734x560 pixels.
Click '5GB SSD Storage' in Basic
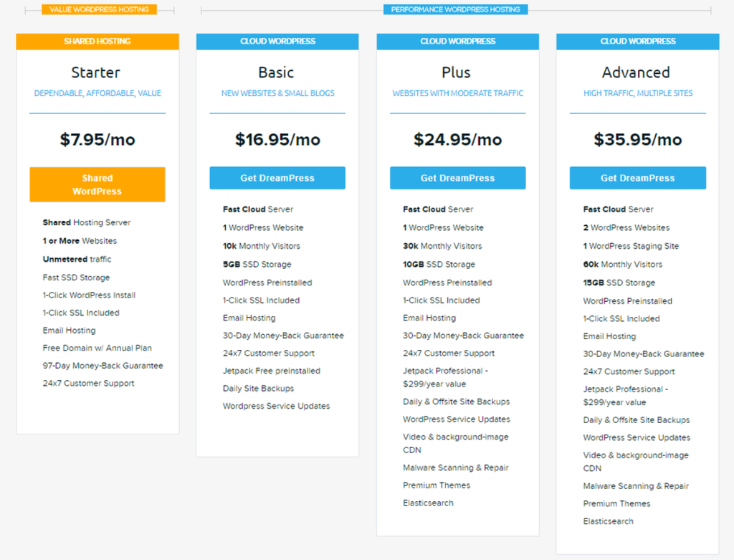tap(257, 264)
